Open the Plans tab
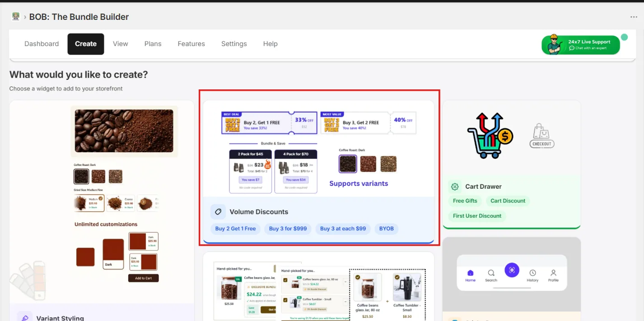The height and width of the screenshot is (321, 644). [153, 44]
